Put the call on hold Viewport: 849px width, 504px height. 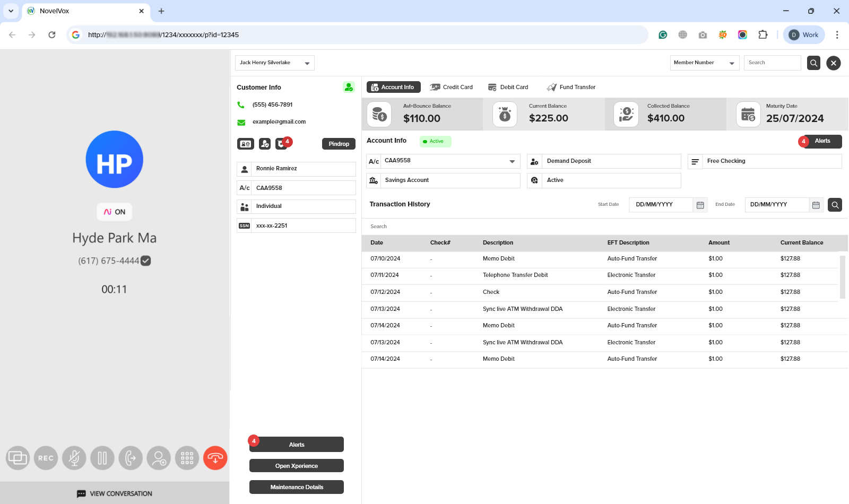[102, 458]
